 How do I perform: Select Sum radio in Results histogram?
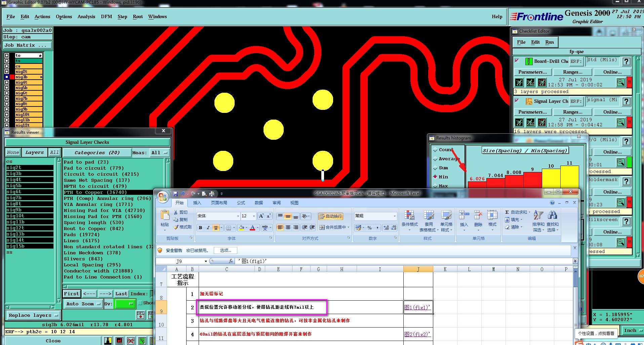coord(436,168)
